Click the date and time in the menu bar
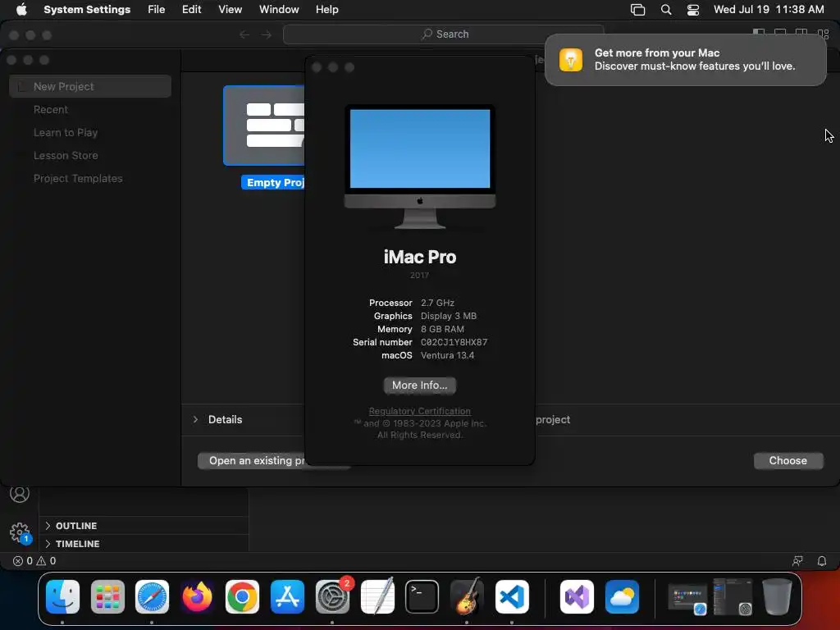 tap(769, 10)
